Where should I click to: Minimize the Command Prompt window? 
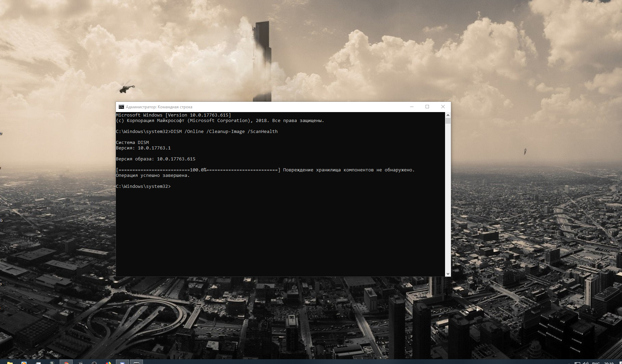[412, 107]
